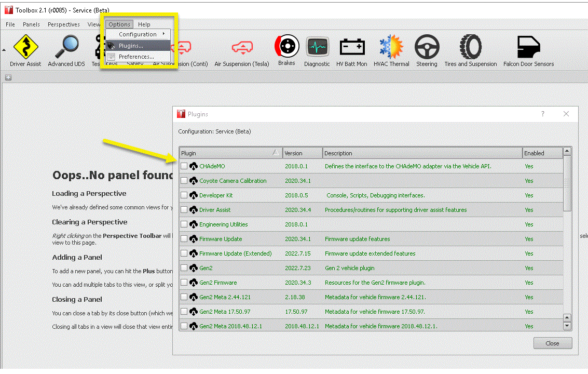The height and width of the screenshot is (374, 588).
Task: Open the Panels menu
Action: click(31, 24)
